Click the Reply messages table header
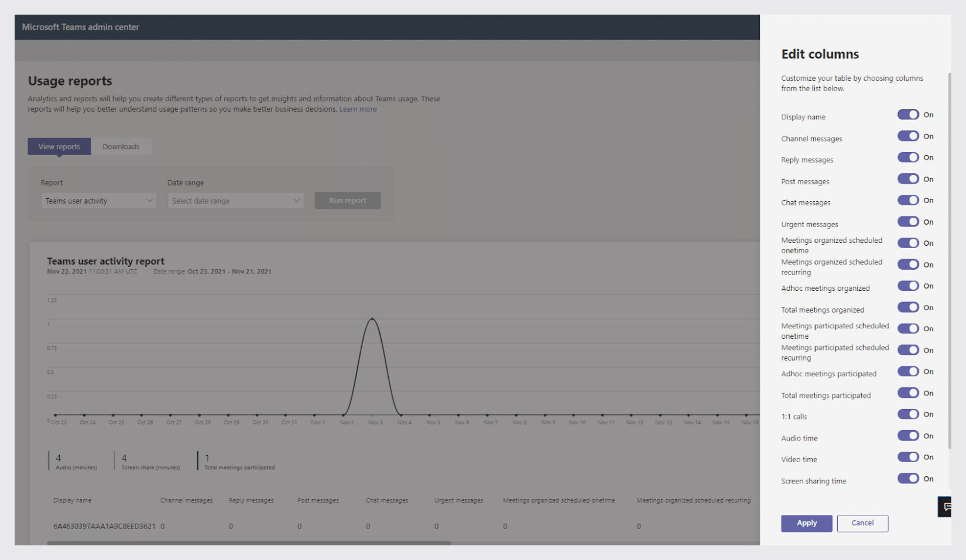Viewport: 966px width, 560px height. point(251,500)
